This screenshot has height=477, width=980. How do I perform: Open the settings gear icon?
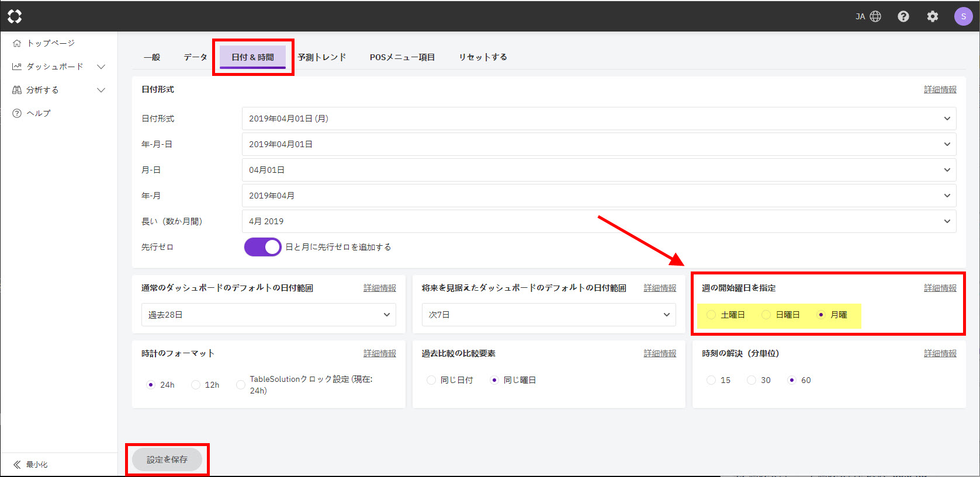pos(933,16)
